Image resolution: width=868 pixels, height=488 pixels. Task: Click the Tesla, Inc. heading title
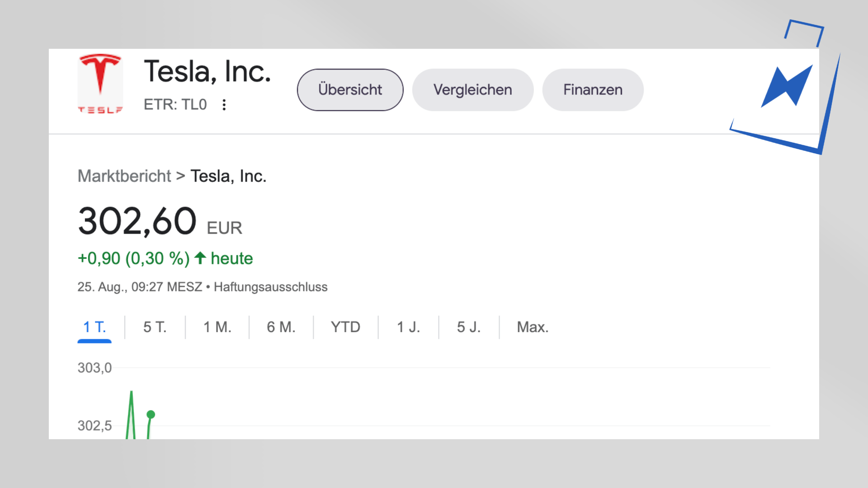pyautogui.click(x=208, y=71)
